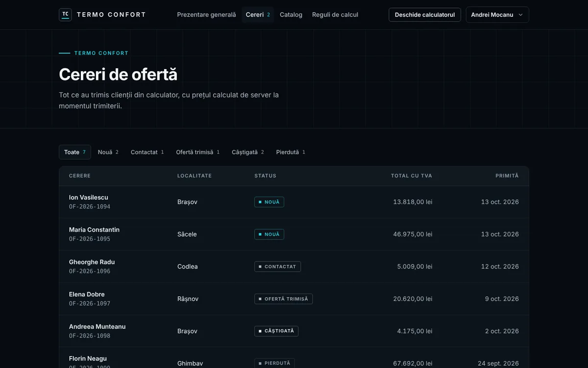Viewport: 588px width, 368px height.
Task: Click request code OF-2026-1097
Action: (90, 304)
